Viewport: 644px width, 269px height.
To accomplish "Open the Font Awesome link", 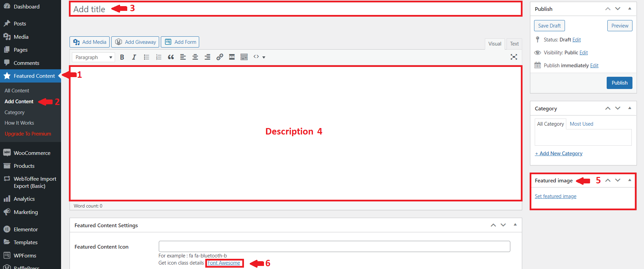I will click(x=224, y=263).
